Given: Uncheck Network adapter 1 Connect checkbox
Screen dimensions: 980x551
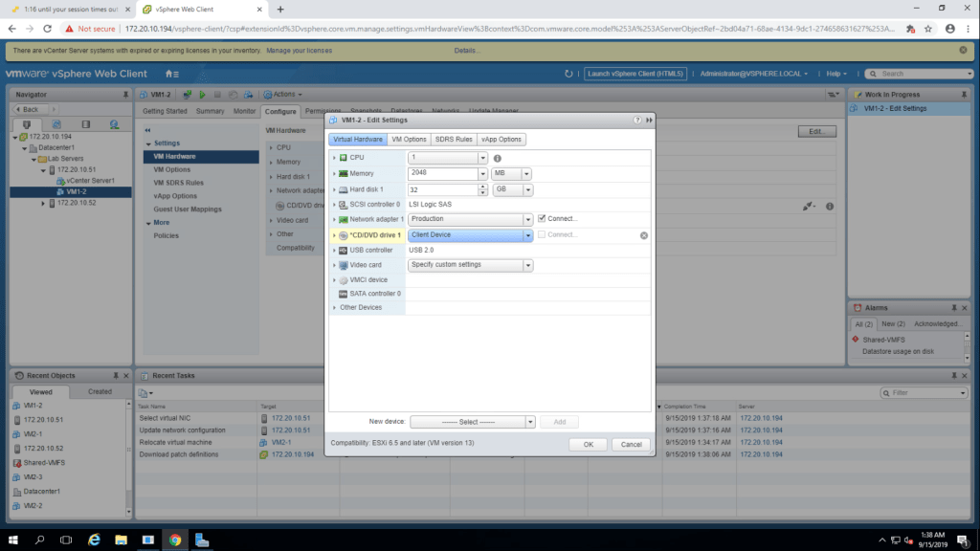Looking at the screenshot, I should coord(542,219).
